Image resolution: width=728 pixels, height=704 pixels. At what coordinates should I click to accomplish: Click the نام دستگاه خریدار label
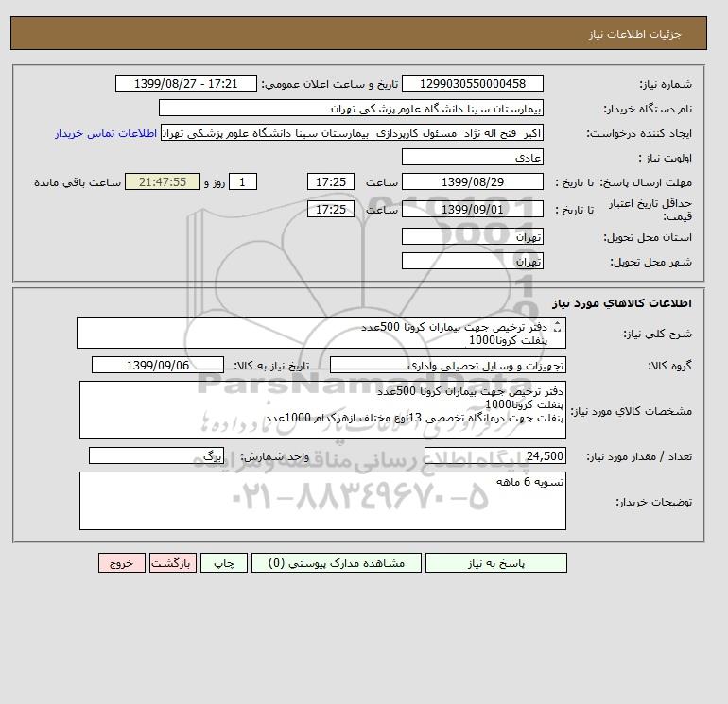648,109
